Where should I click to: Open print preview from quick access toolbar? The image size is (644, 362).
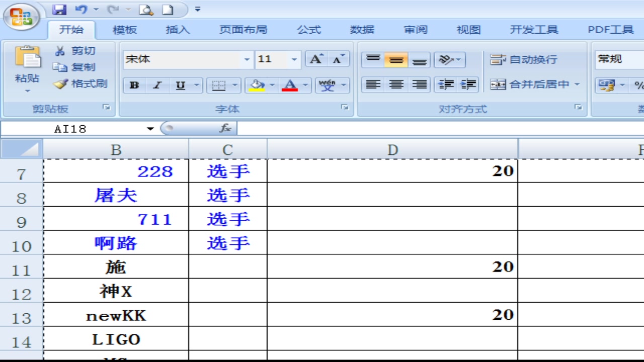(146, 10)
